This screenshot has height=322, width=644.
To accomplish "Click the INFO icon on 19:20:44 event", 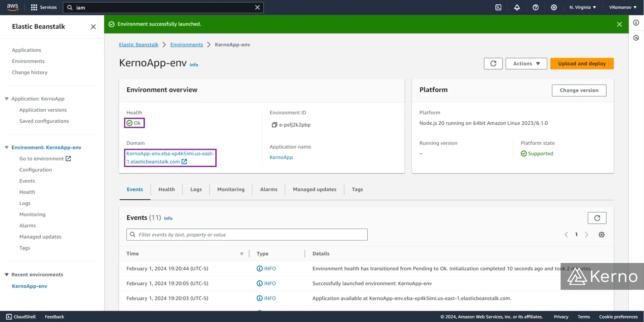I will click(260, 269).
